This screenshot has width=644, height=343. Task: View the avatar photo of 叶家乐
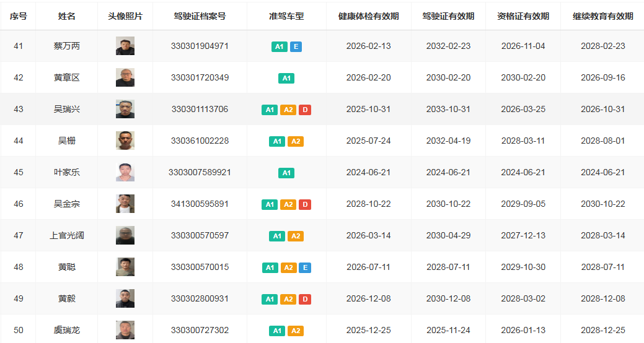tap(125, 173)
